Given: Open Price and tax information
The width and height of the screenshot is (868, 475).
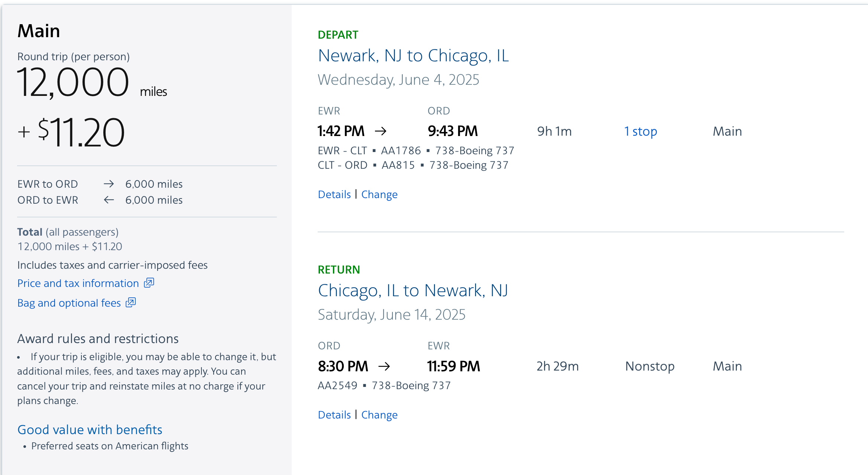Looking at the screenshot, I should click(x=78, y=283).
